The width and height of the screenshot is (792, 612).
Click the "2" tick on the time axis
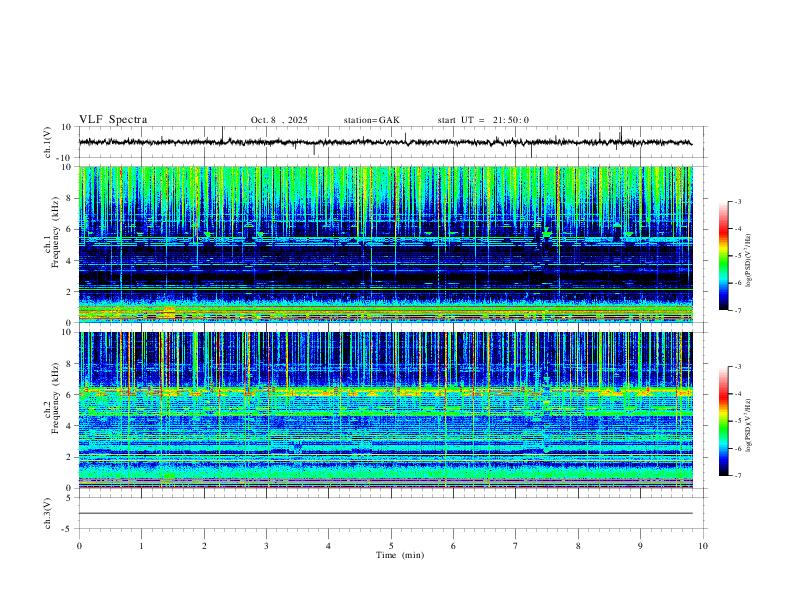(204, 546)
